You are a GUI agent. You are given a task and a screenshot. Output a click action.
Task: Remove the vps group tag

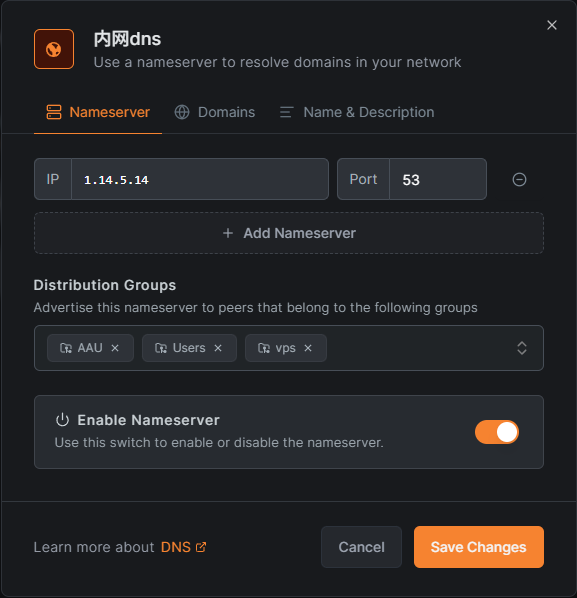point(308,348)
